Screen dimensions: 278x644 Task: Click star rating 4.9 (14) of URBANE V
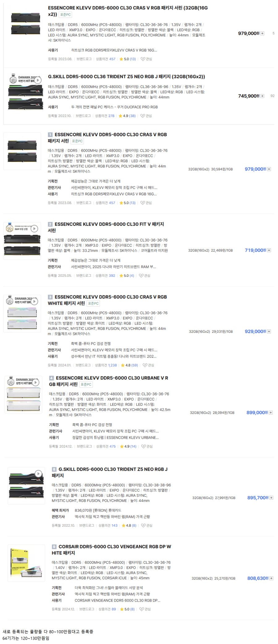[128, 447]
